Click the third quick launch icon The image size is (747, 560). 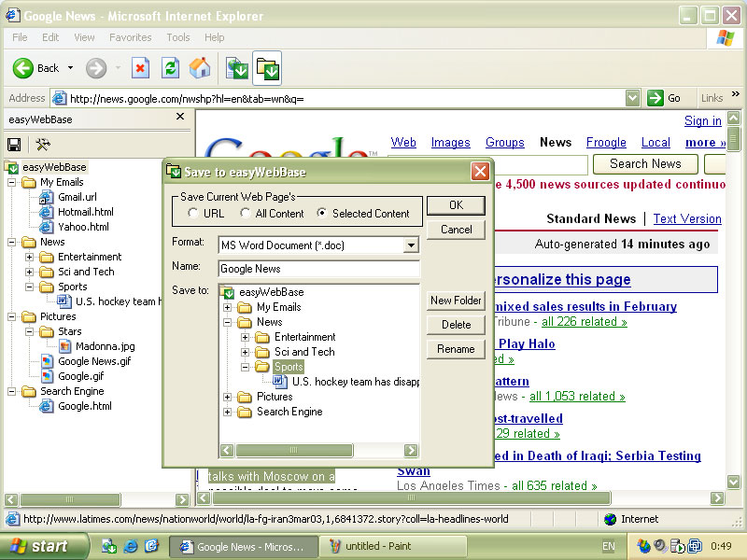pos(151,546)
